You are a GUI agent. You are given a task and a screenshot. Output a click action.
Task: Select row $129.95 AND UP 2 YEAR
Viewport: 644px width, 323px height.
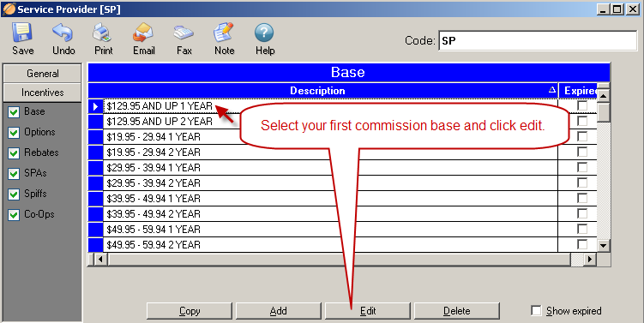click(x=331, y=122)
